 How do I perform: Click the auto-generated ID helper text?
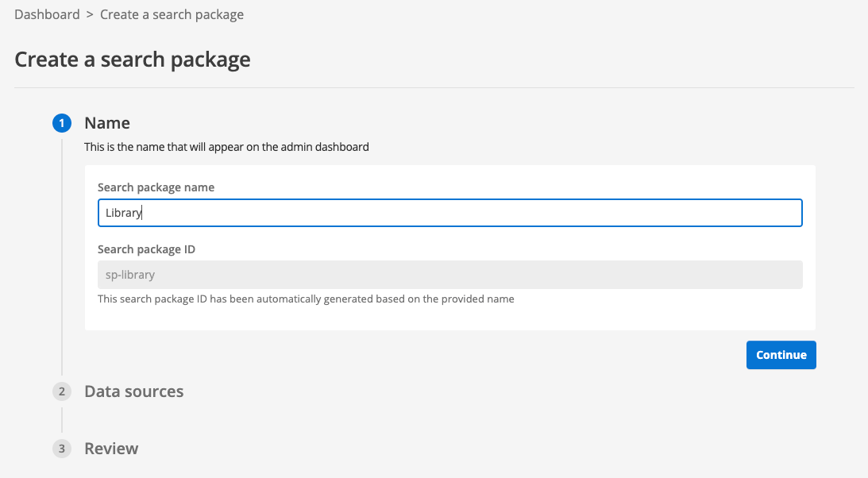(x=306, y=299)
